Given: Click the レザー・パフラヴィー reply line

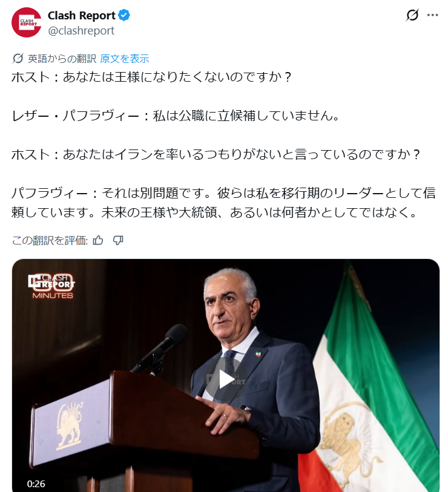Looking at the screenshot, I should (176, 116).
